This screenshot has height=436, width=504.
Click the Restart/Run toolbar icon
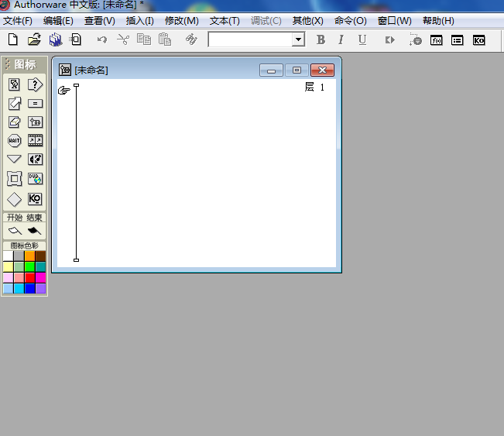[390, 40]
